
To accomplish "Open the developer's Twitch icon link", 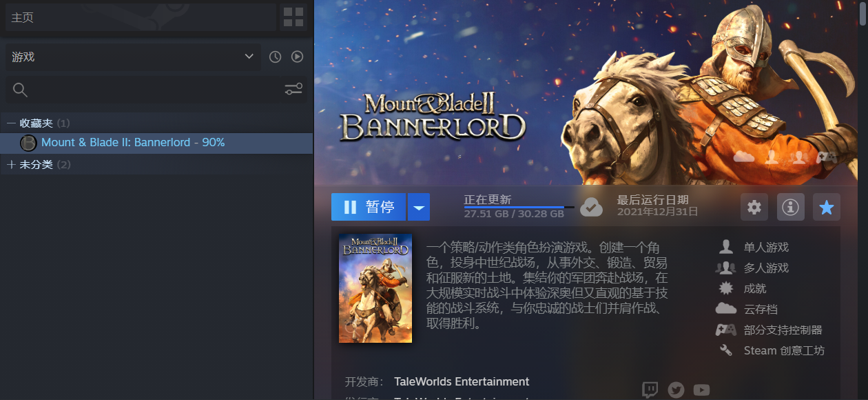I will (x=650, y=390).
